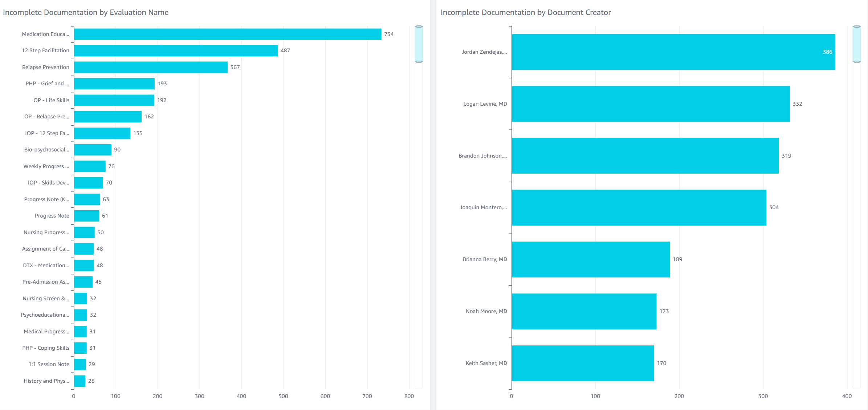
Task: Click the top handle of left chart scrollbar
Action: pyautogui.click(x=419, y=27)
